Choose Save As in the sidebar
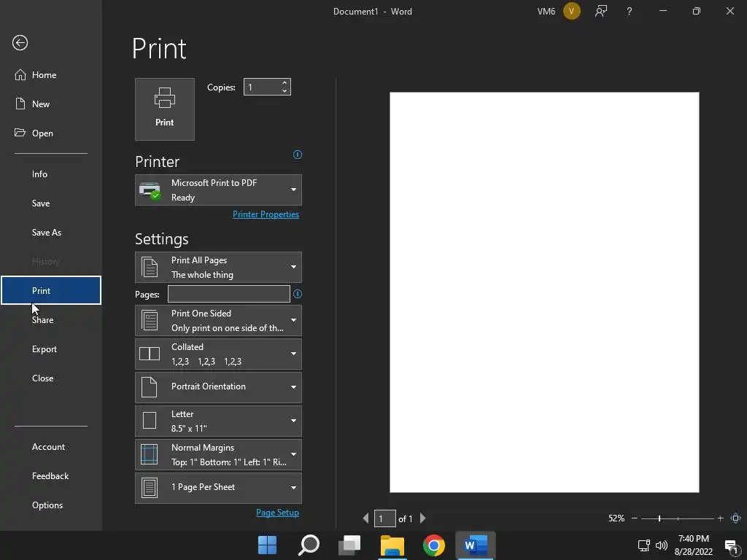 coord(51,233)
